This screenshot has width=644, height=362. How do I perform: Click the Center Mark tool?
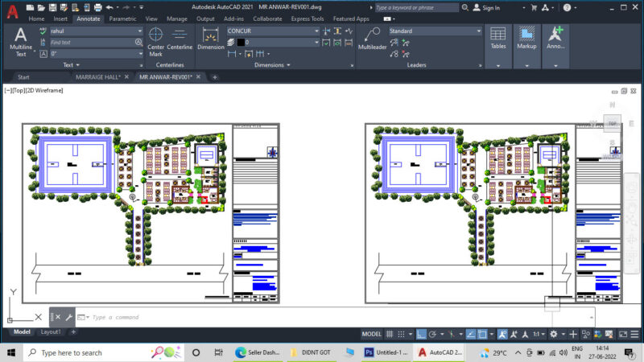pyautogui.click(x=155, y=42)
